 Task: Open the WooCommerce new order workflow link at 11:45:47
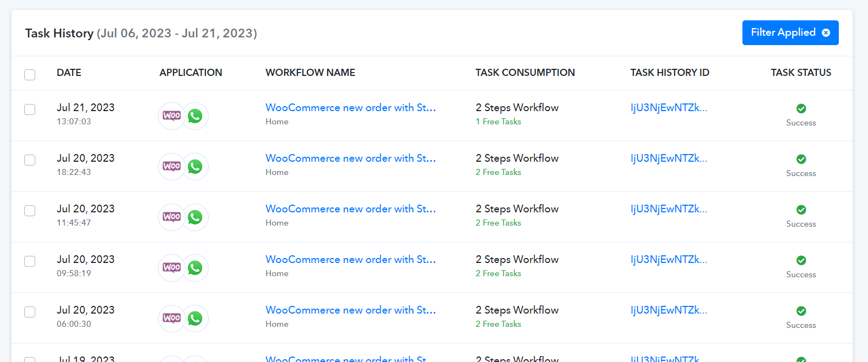tap(351, 209)
